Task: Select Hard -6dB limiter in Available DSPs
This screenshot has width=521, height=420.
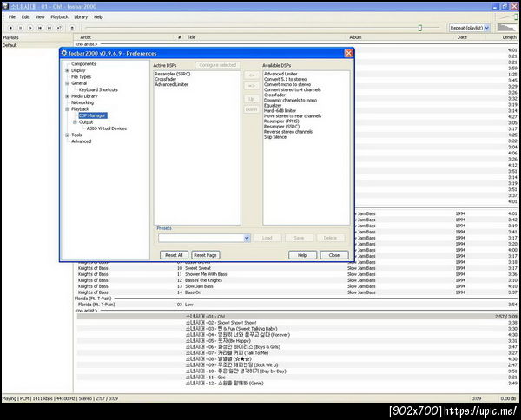Action: (x=280, y=111)
